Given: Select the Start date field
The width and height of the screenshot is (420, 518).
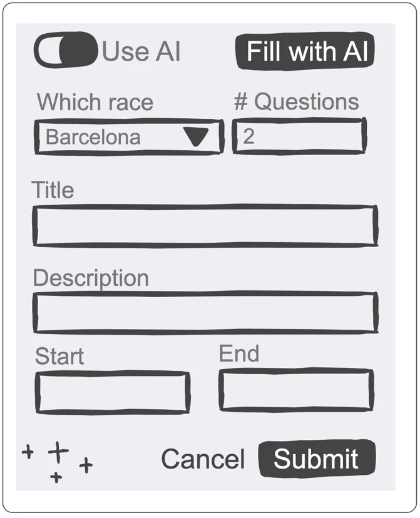Looking at the screenshot, I should (112, 393).
